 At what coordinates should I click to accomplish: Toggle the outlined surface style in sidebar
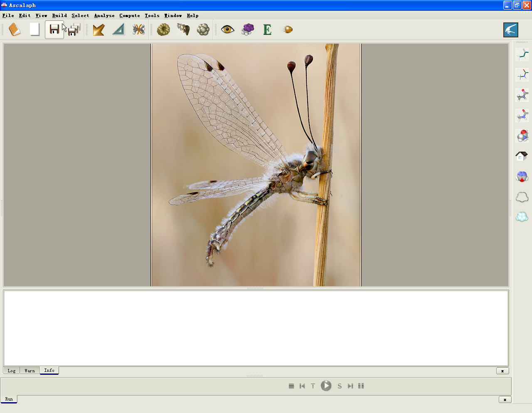coord(522,197)
